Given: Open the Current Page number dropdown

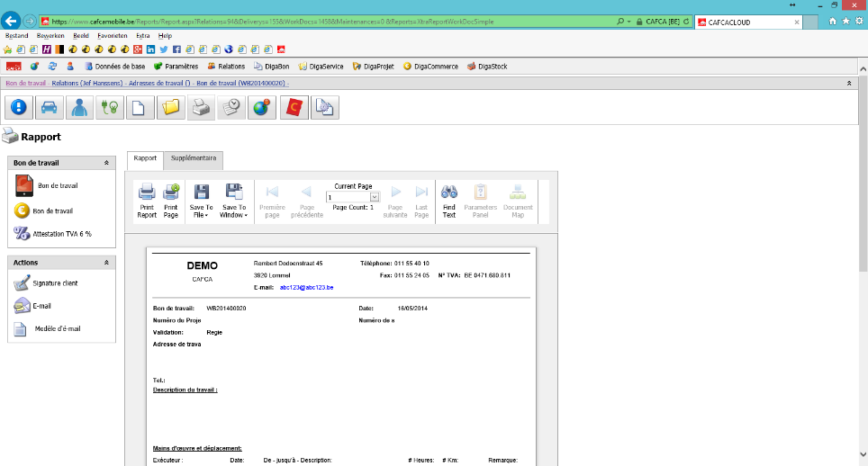Looking at the screenshot, I should point(375,197).
